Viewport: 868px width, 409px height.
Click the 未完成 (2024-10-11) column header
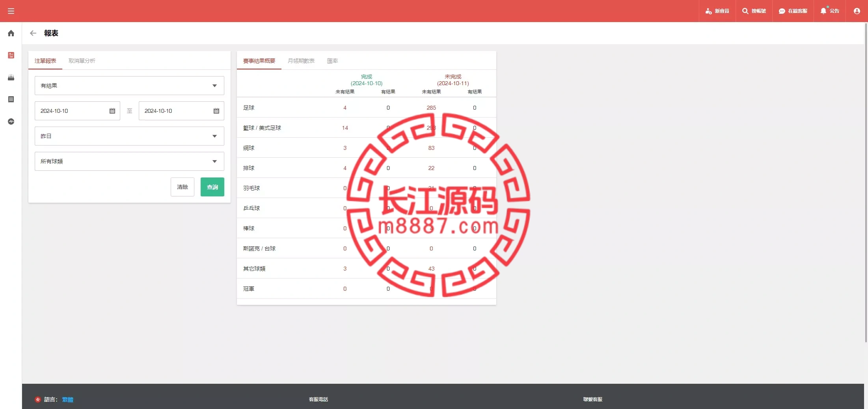tap(453, 80)
